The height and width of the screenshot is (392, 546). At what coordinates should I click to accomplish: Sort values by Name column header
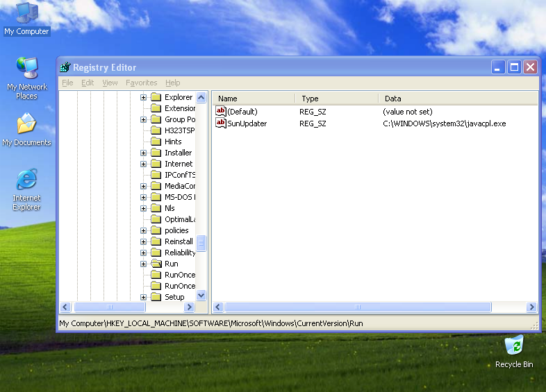(x=254, y=99)
